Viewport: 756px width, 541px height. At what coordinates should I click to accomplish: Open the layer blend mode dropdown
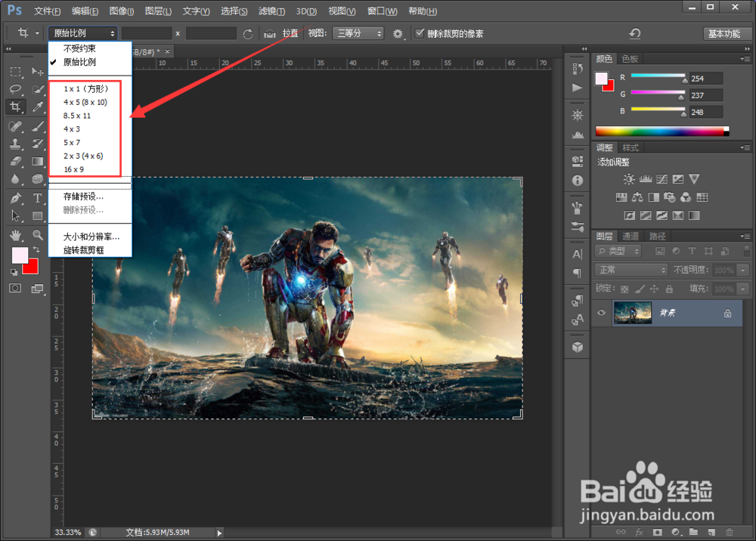(631, 270)
